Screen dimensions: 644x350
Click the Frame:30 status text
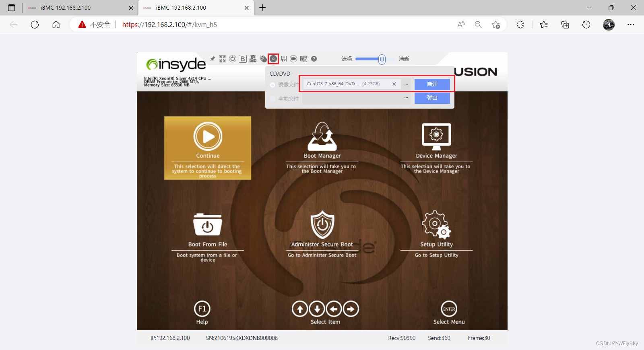pyautogui.click(x=479, y=338)
